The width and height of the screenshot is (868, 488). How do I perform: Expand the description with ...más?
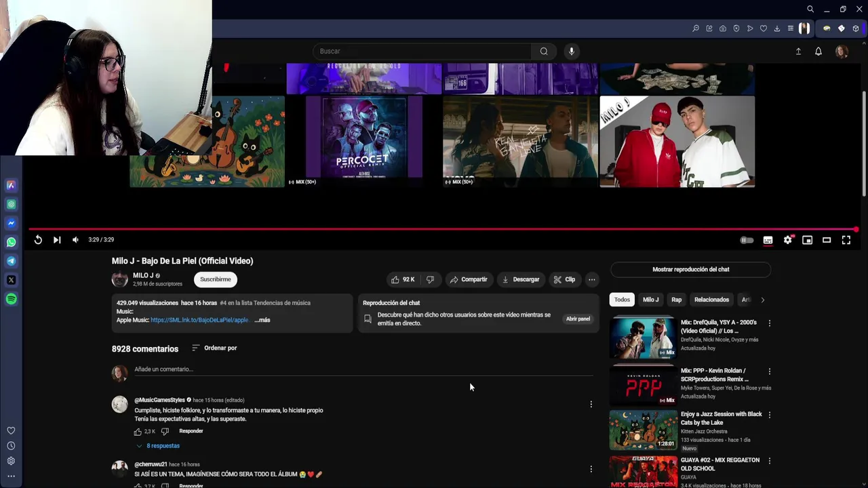tap(262, 320)
